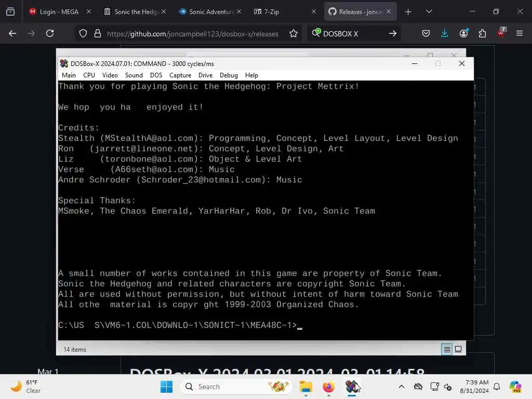Open network display tray icon
Viewport: 532px width, 399px height.
(434, 387)
